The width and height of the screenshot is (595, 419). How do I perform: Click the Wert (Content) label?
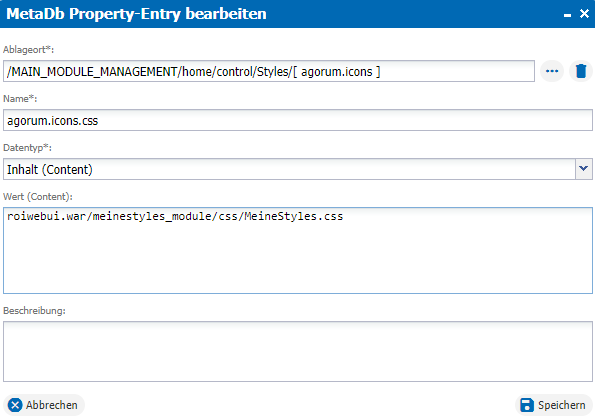click(x=38, y=197)
